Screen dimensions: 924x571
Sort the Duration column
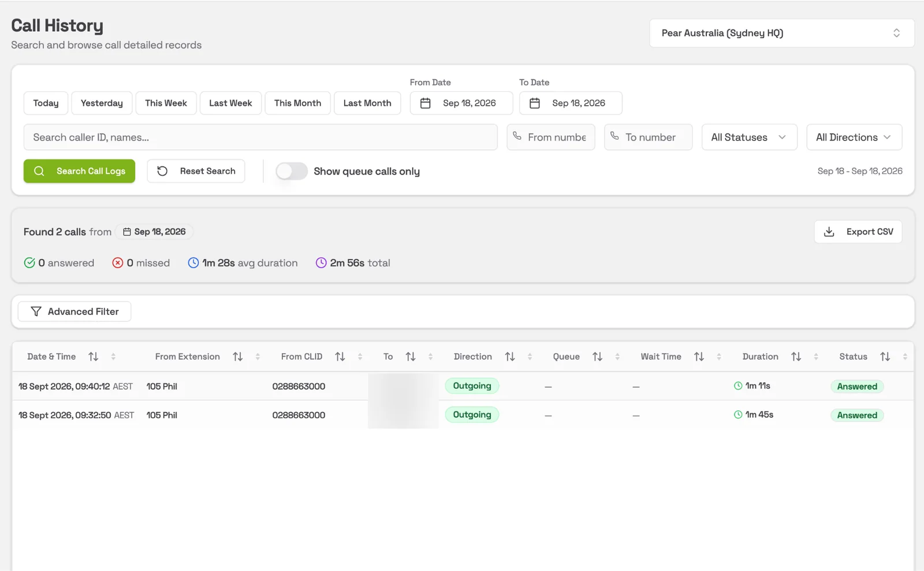click(796, 357)
